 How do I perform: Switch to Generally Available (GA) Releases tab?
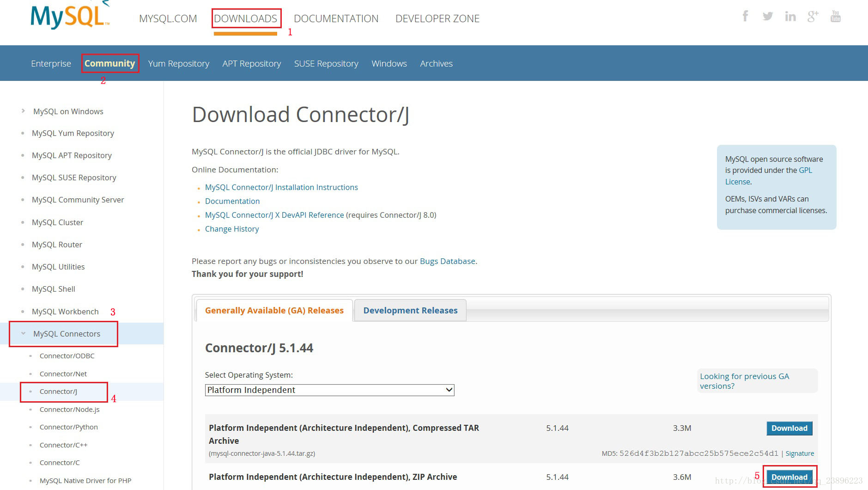click(x=274, y=311)
